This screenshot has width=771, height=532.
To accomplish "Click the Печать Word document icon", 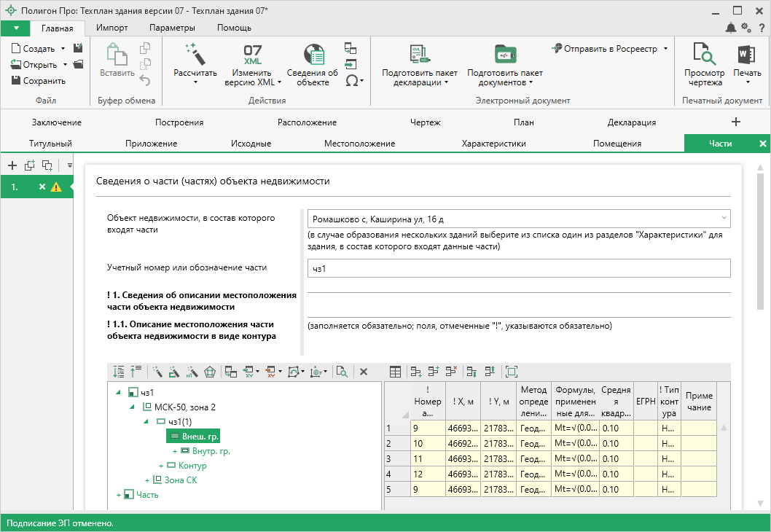I will [746, 55].
